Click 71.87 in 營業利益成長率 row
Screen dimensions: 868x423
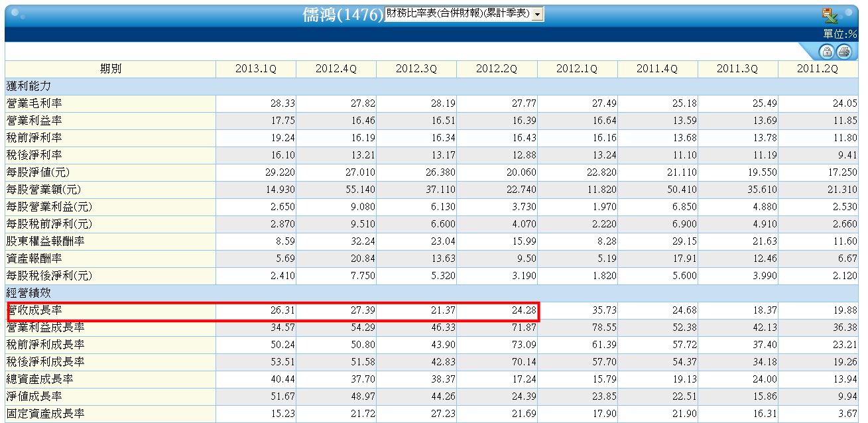point(523,328)
